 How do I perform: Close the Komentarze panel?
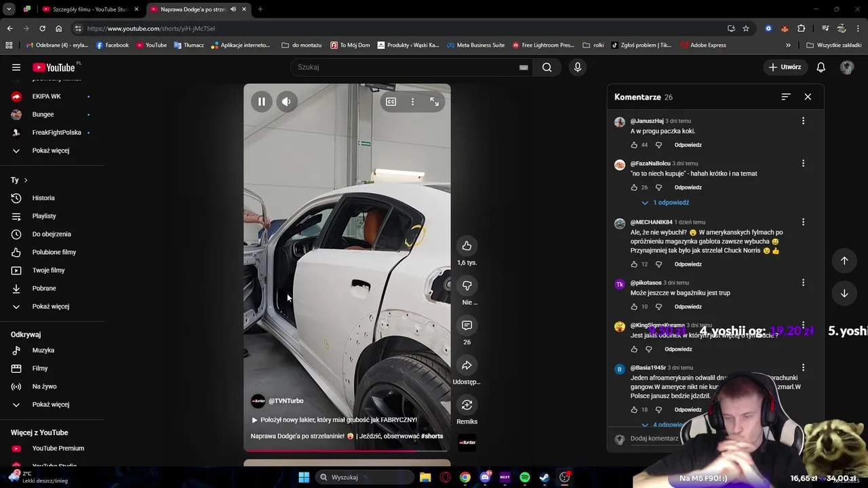pyautogui.click(x=808, y=97)
